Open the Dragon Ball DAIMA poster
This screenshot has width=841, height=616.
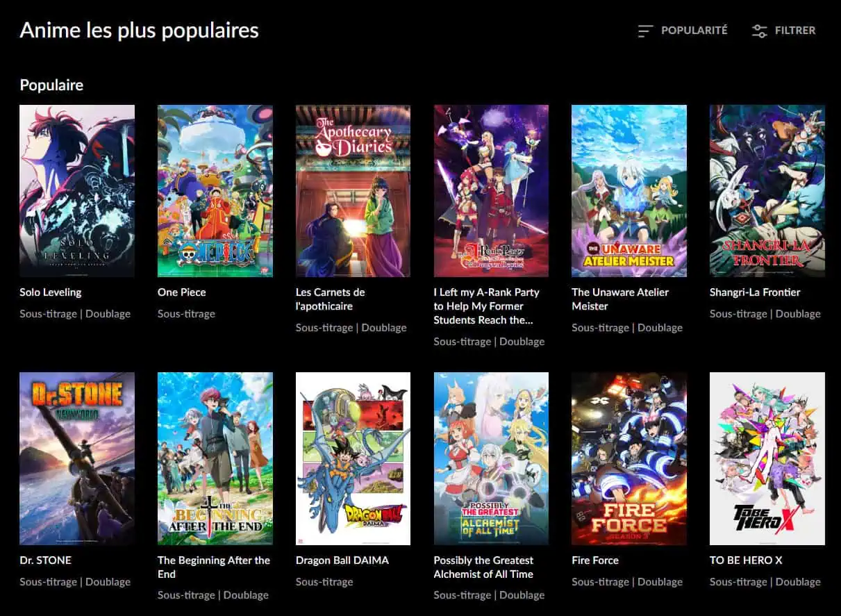353,459
